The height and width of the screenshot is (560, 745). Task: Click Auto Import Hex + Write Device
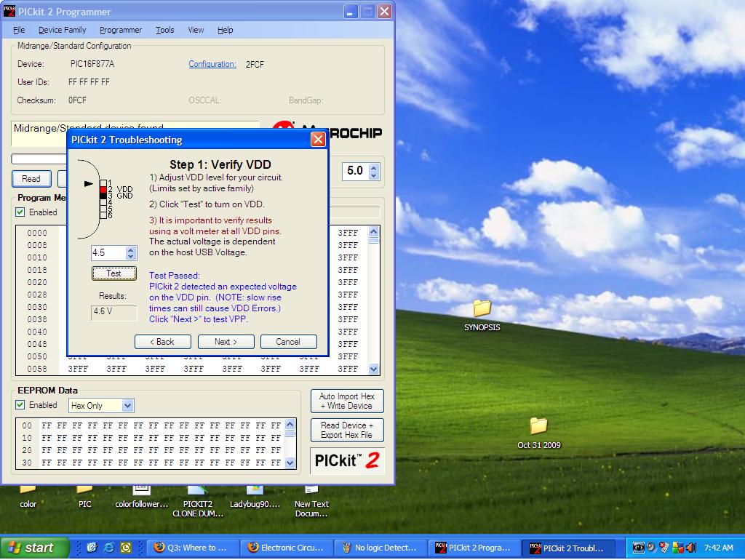(347, 401)
